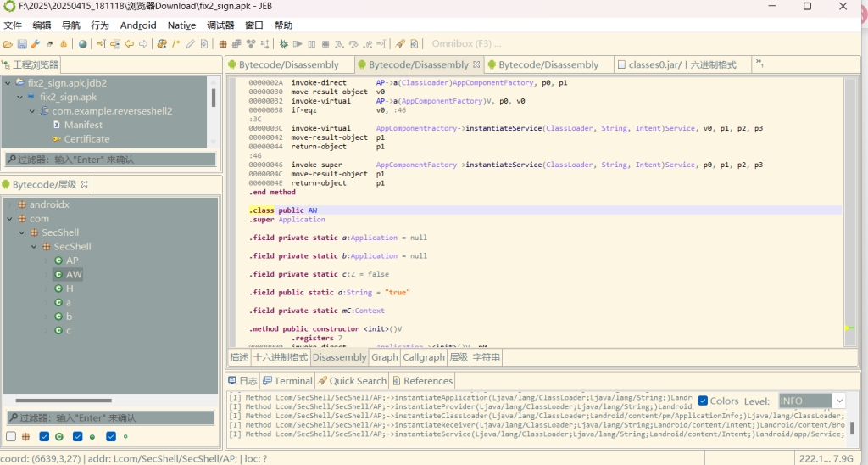Click the right arrow navigate forward icon
868x465 pixels.
[x=143, y=44]
